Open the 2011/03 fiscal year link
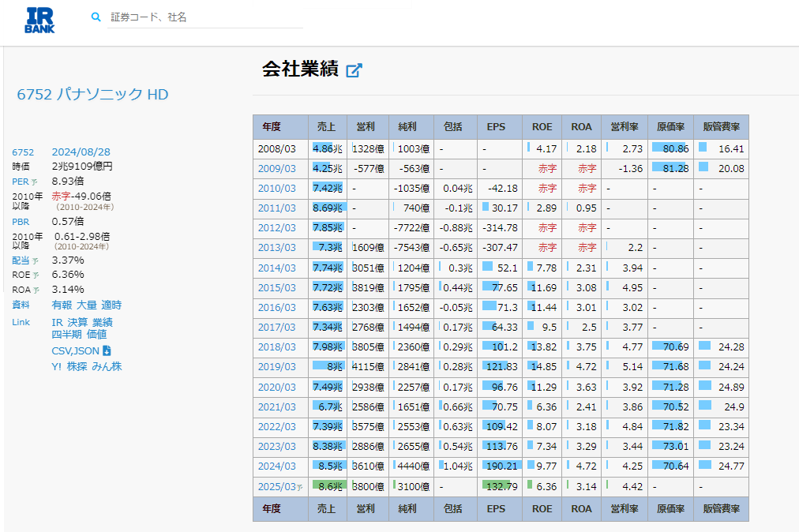Viewport: 799px width, 532px height. point(276,208)
